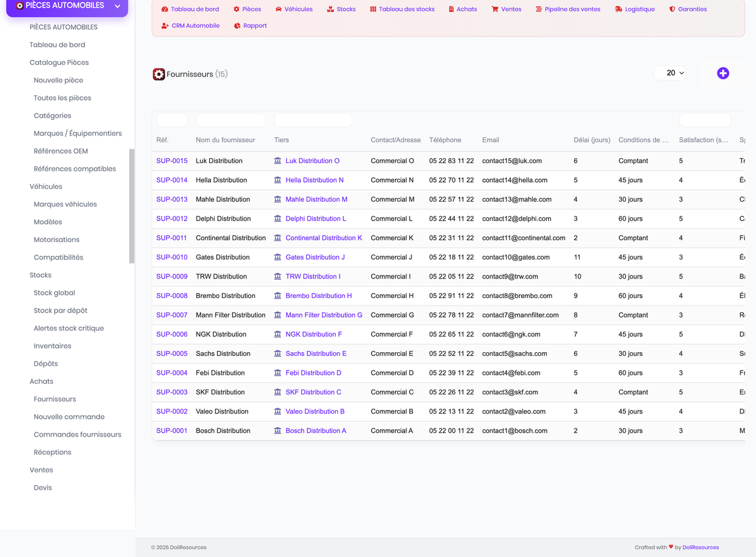Click the Rapport pie chart icon
Screen dimensions: 756x557
point(237,26)
